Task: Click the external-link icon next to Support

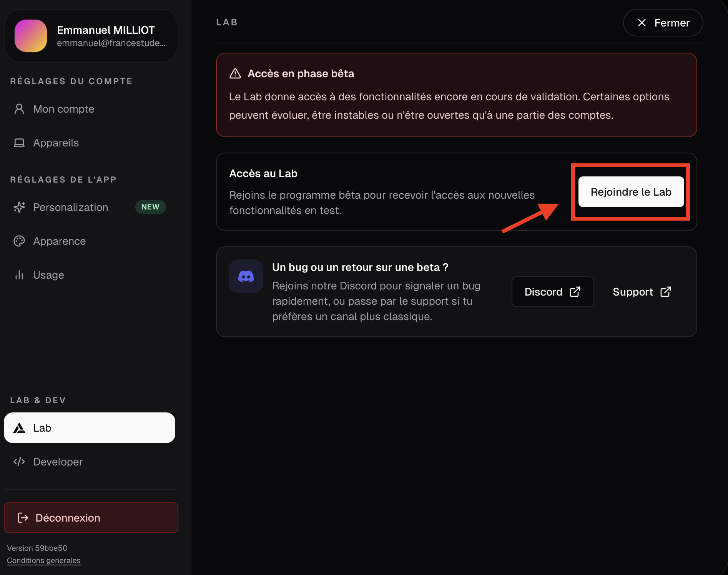Action: click(666, 292)
